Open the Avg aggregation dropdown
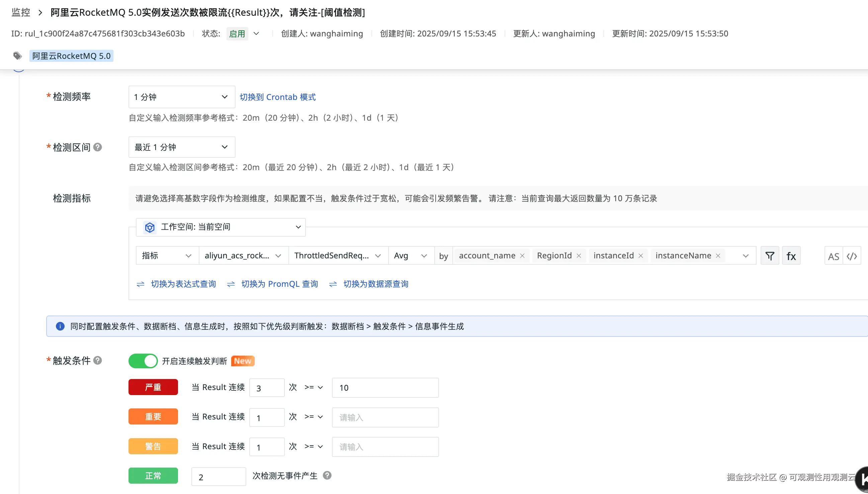The image size is (868, 494). tap(411, 256)
